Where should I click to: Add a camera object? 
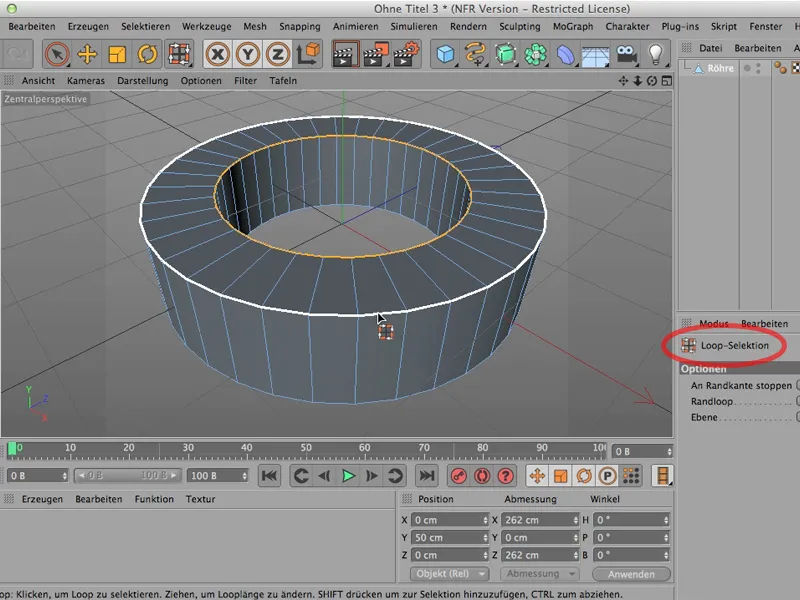pos(626,54)
